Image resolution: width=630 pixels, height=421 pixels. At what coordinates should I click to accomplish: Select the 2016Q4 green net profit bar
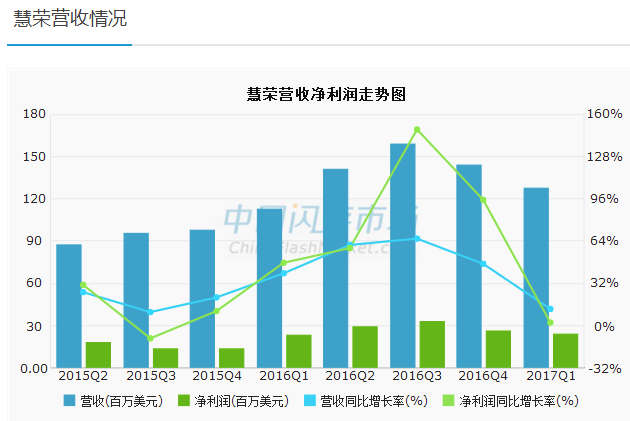[499, 349]
